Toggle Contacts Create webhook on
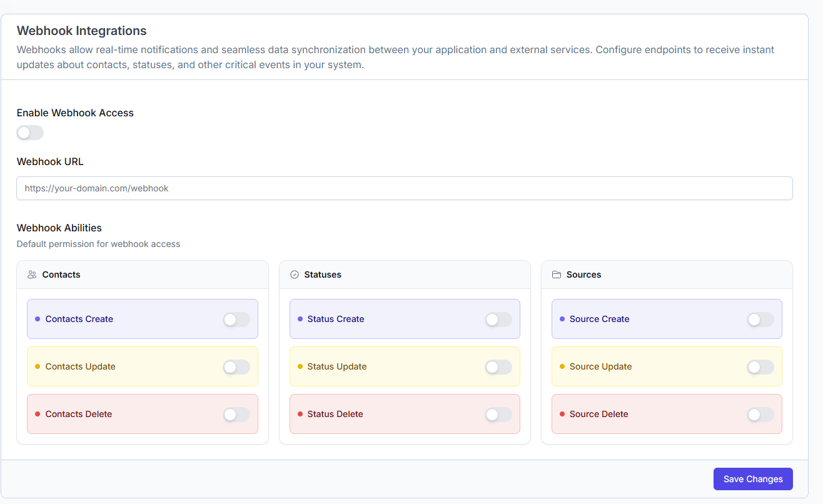Image resolution: width=823 pixels, height=504 pixels. coord(236,319)
